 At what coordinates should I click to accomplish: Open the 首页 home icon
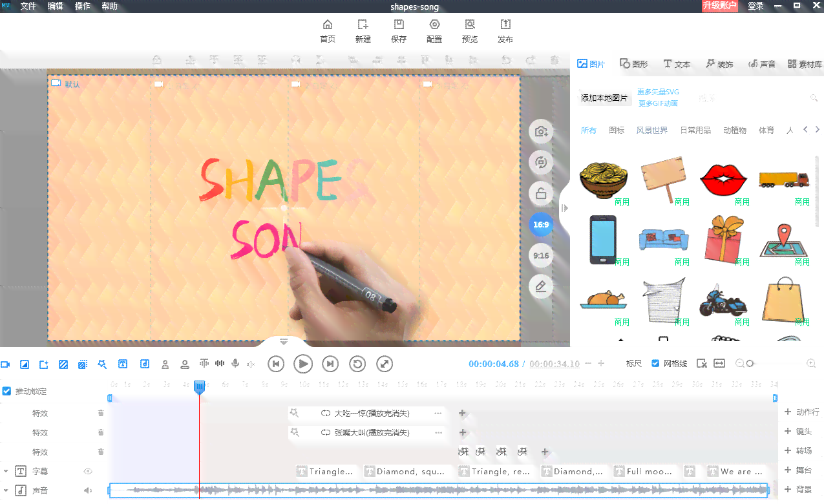(328, 30)
